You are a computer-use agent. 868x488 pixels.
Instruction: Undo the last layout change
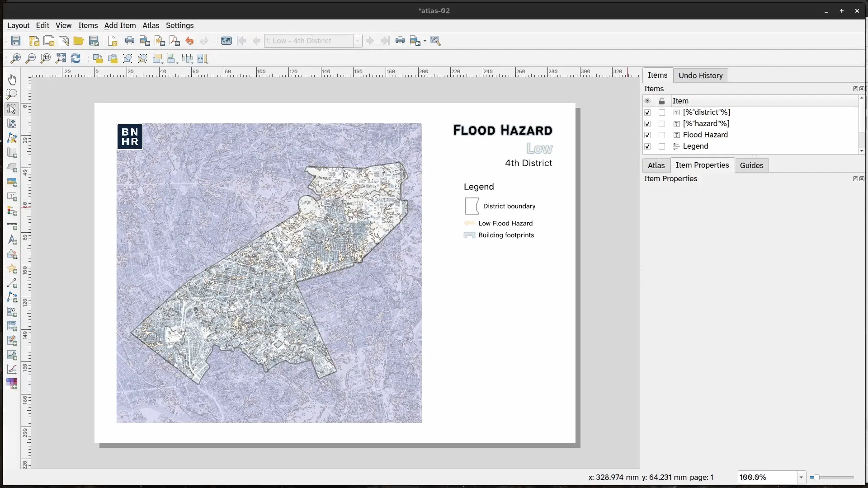190,41
